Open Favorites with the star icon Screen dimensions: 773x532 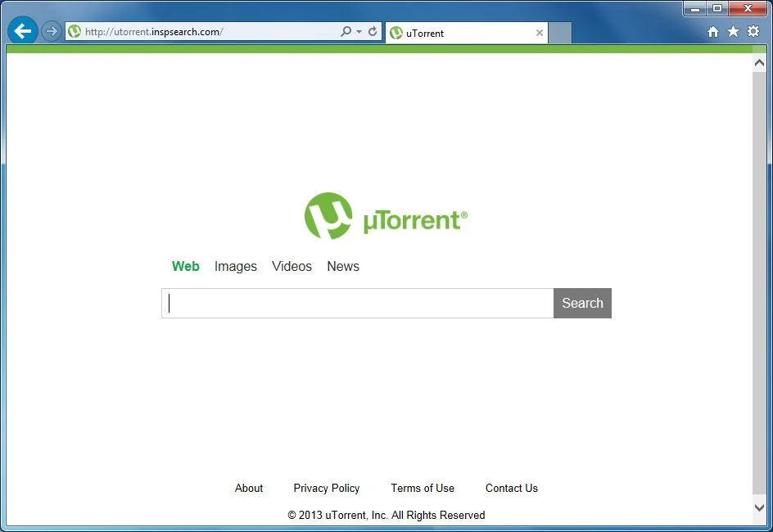pos(733,32)
